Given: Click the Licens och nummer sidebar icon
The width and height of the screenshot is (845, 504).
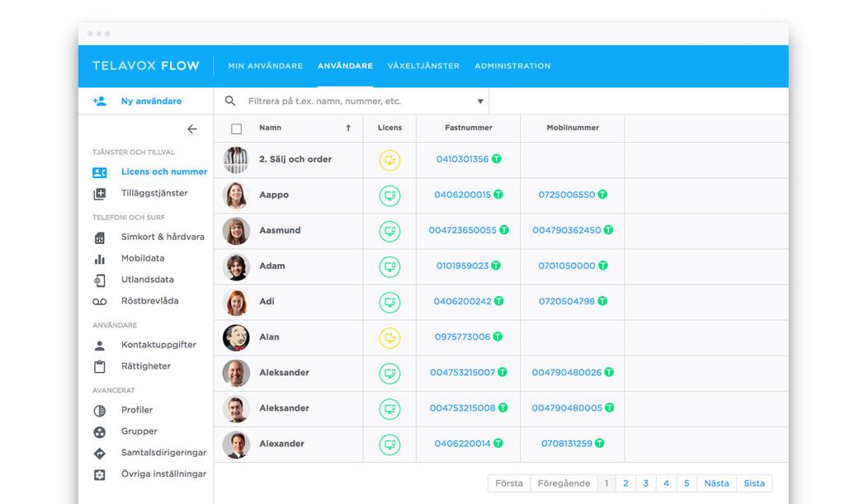Looking at the screenshot, I should (x=100, y=172).
